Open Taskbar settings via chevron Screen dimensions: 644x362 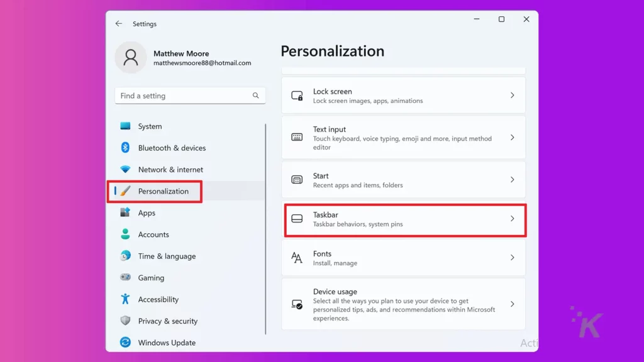pos(512,219)
